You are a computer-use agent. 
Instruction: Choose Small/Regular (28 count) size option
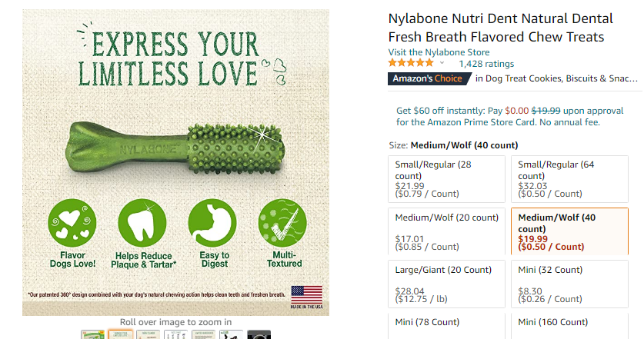[446, 179]
